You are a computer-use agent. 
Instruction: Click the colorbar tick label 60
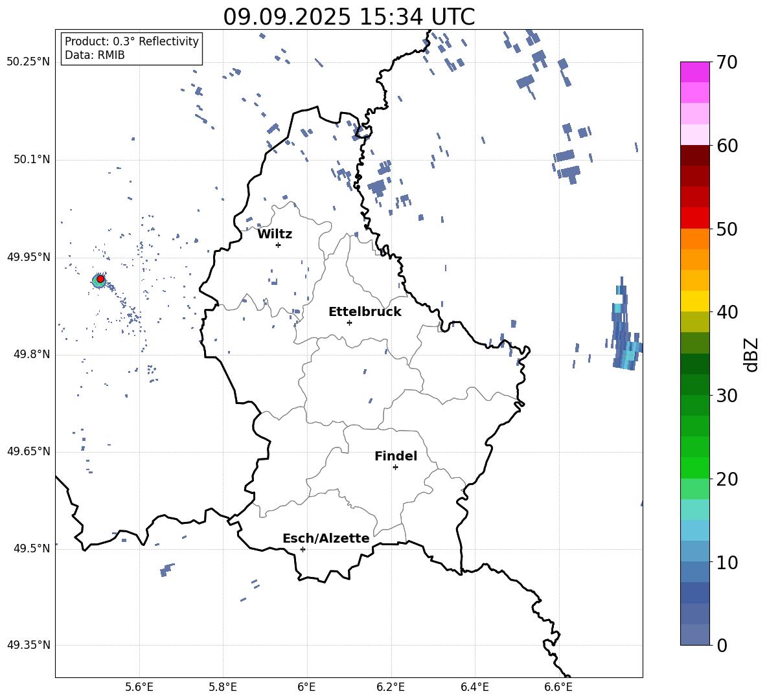pos(727,146)
